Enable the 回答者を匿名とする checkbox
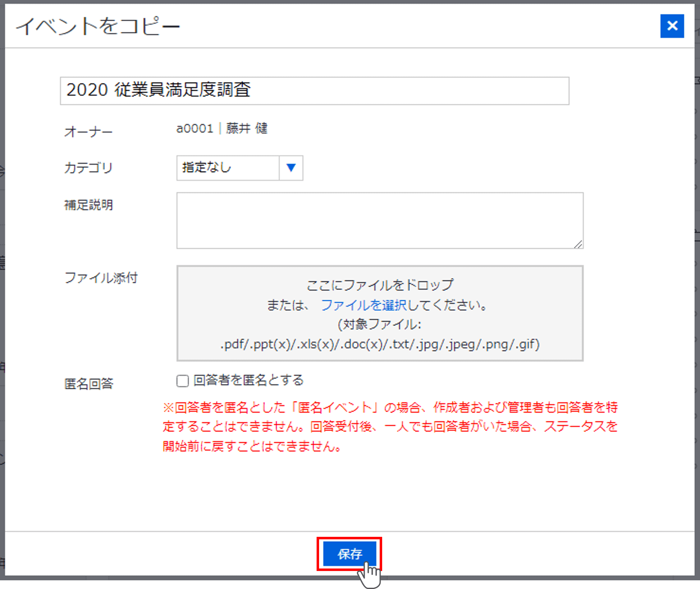 point(182,381)
